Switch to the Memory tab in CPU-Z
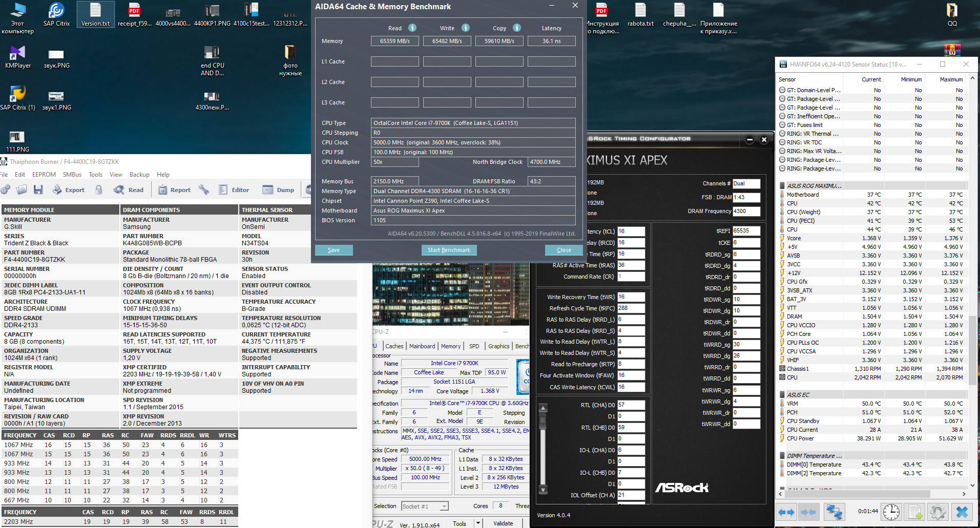Screen dimensions: 980x528 451,346
